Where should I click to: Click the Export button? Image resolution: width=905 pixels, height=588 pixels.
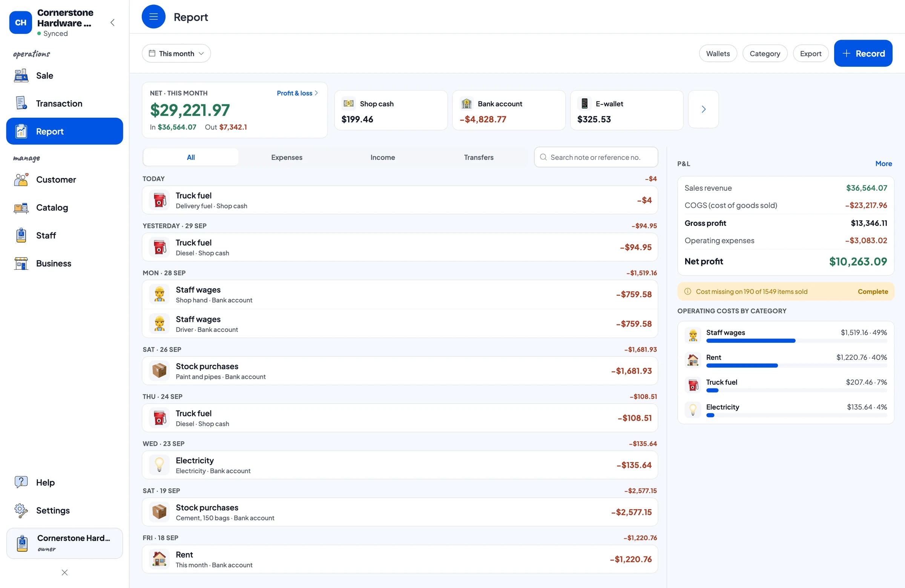click(810, 54)
